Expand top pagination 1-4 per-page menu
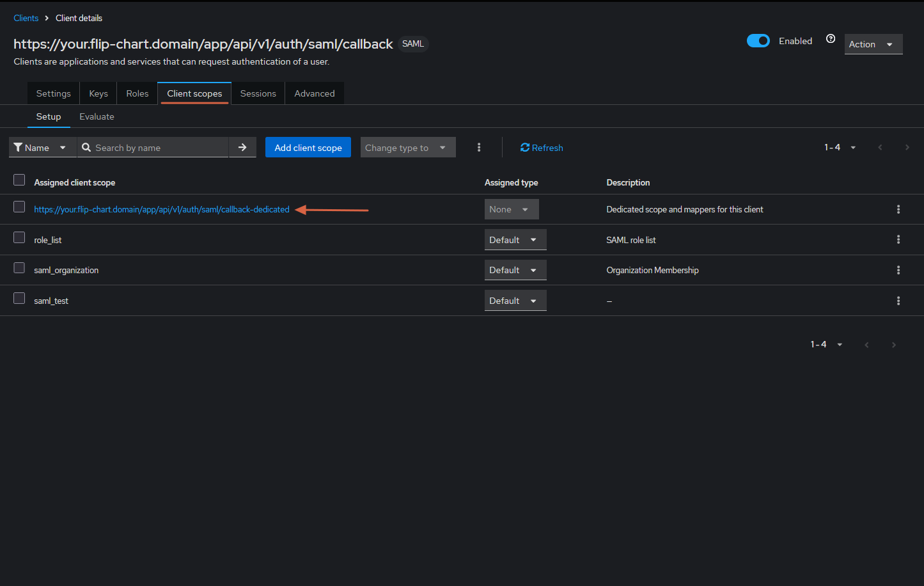This screenshot has height=586, width=924. coord(840,147)
